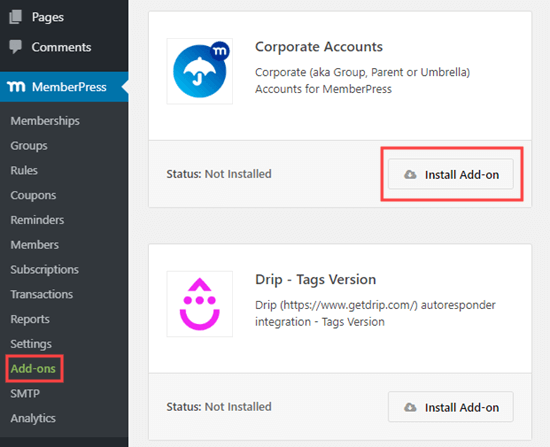Select Reminders in the sidebar
Viewport: 550px width, 447px height.
point(37,220)
